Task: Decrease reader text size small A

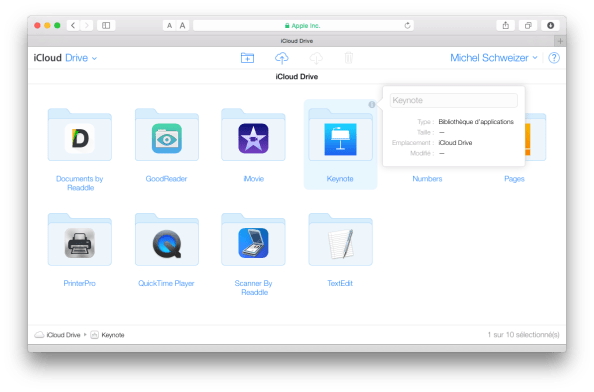Action: tap(169, 25)
